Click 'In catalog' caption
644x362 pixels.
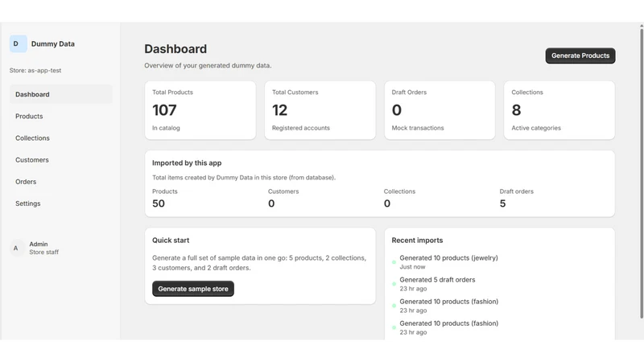click(x=166, y=128)
